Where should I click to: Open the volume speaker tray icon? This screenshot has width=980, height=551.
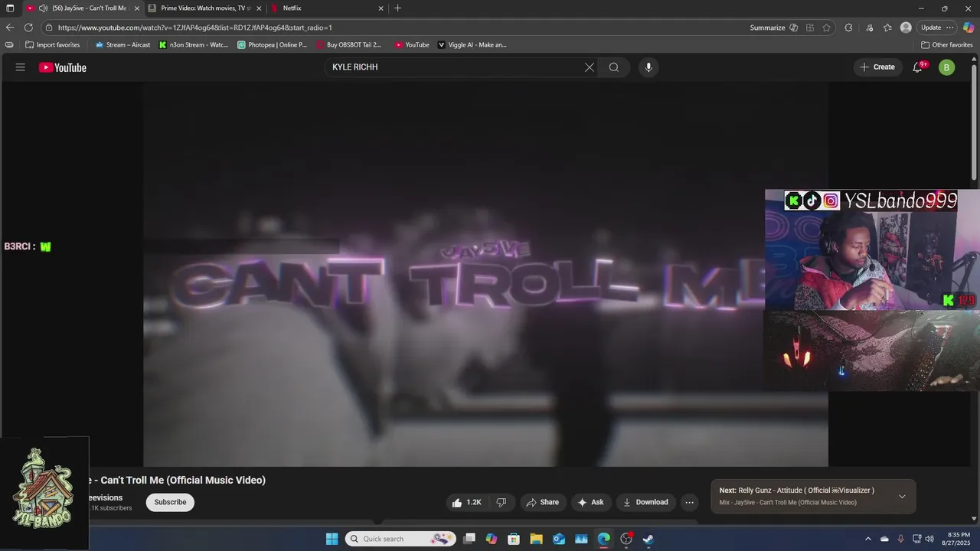click(929, 539)
